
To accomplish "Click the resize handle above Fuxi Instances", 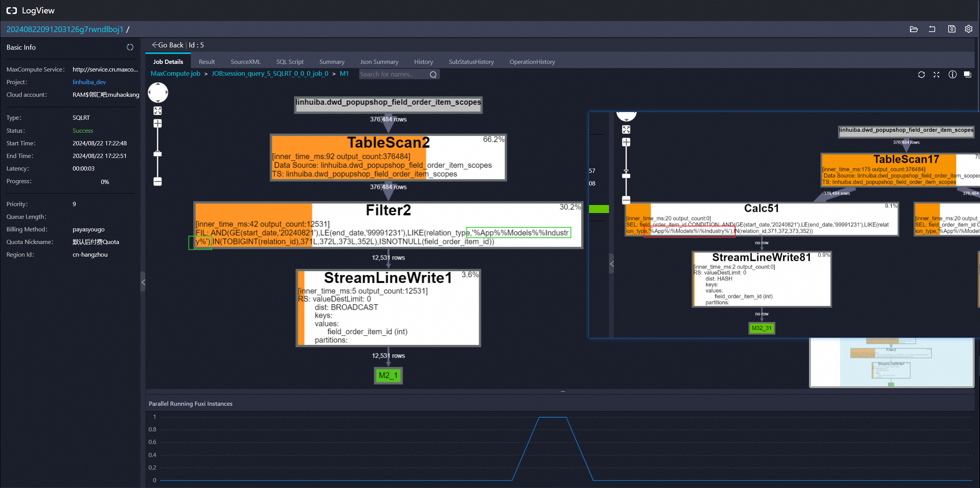I will coord(563,391).
